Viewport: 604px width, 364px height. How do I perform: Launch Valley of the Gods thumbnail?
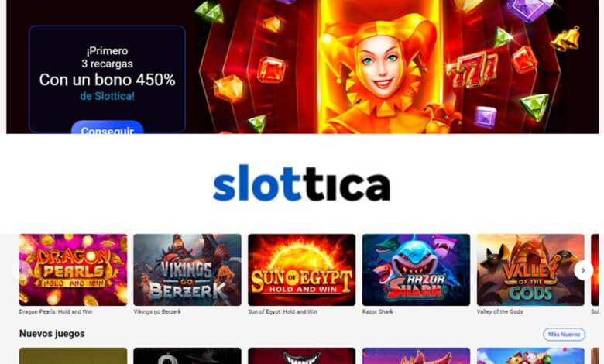(530, 270)
